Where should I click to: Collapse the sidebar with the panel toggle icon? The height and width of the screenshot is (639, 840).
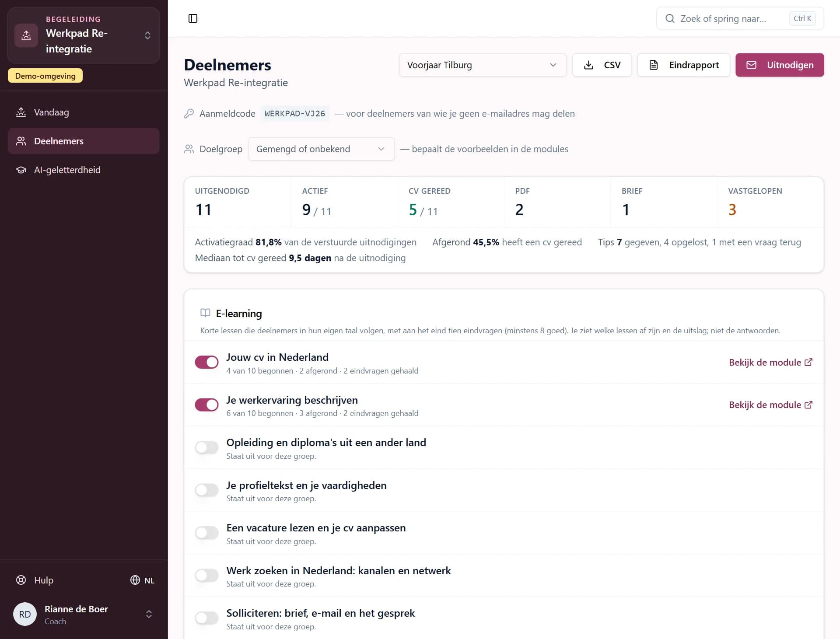[x=193, y=18]
